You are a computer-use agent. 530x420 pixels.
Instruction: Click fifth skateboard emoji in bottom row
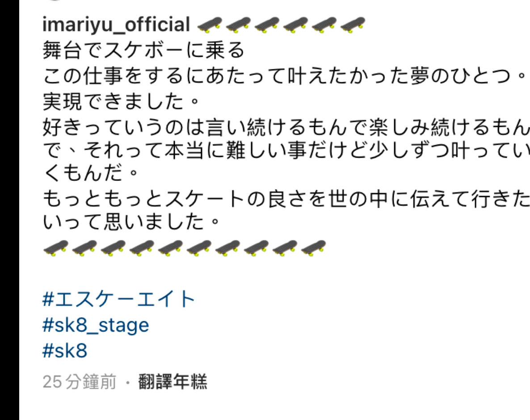(x=170, y=248)
